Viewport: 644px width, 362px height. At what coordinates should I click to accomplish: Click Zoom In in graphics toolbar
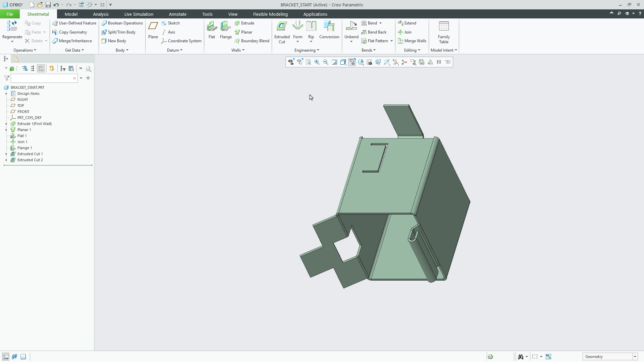coord(317,62)
